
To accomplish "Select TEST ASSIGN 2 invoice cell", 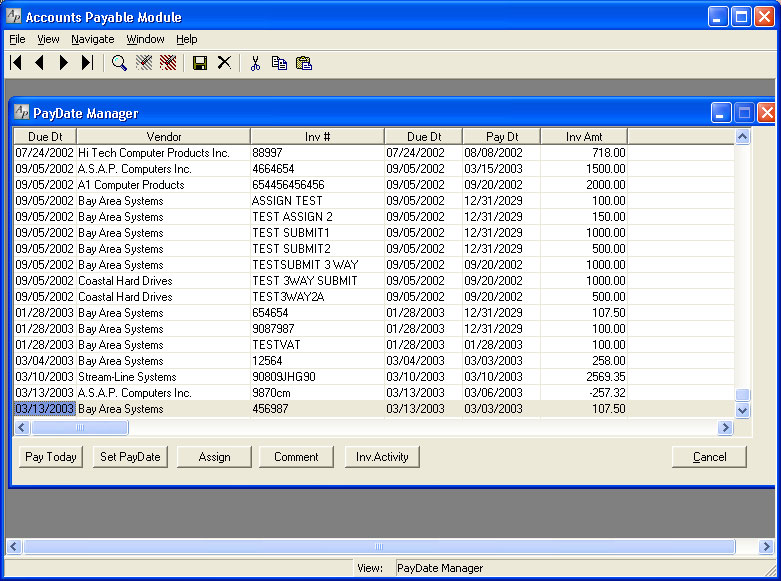I will (317, 217).
